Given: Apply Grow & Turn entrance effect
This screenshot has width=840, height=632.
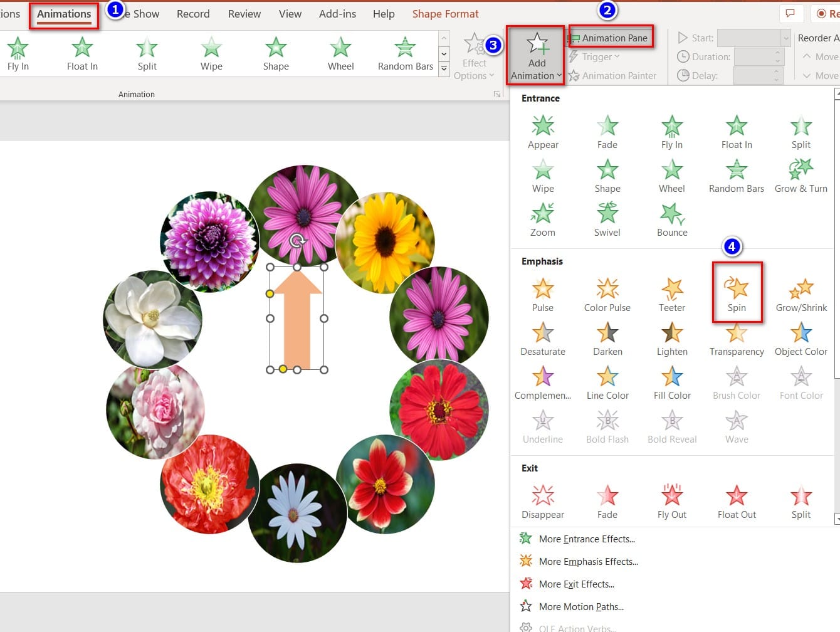Looking at the screenshot, I should coord(801,174).
